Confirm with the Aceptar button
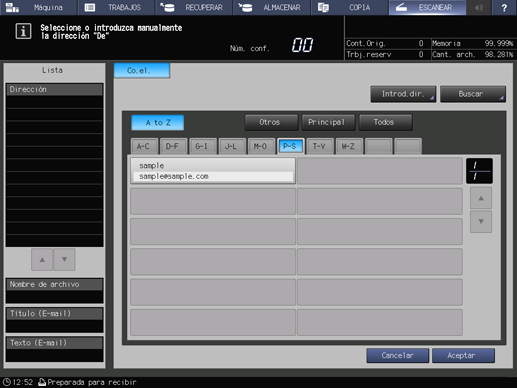Viewport: 517px width, 388px height. click(x=463, y=356)
